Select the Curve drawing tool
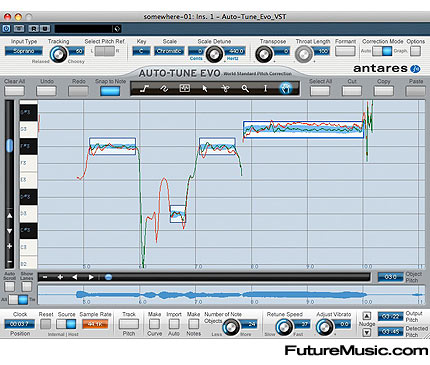This screenshot has width=430, height=365. coord(164,89)
